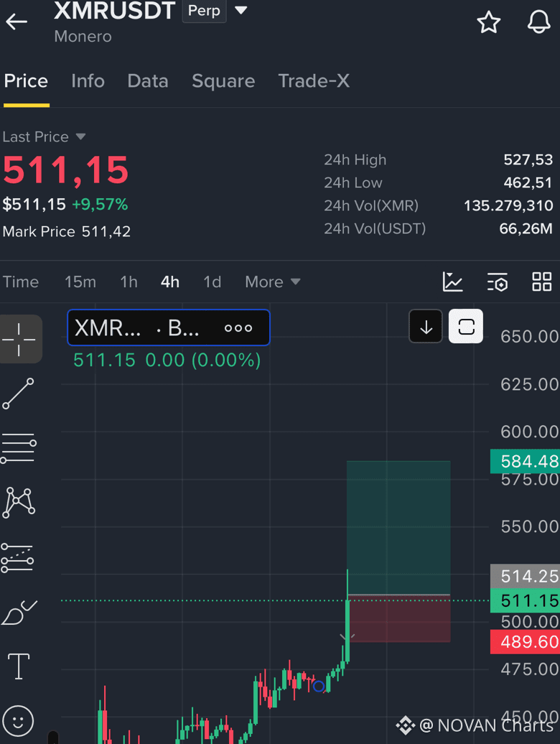Click the 489.60 stop-loss price label
Image resolution: width=560 pixels, height=744 pixels.
526,642
